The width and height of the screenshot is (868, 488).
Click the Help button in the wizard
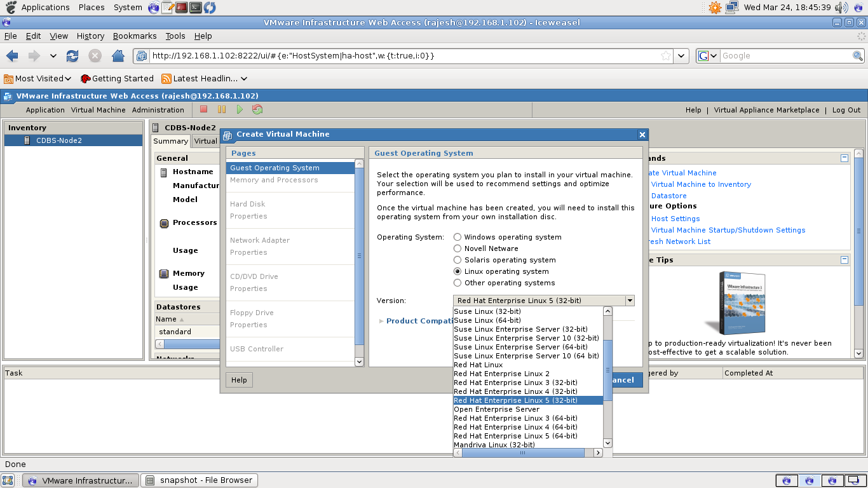238,379
